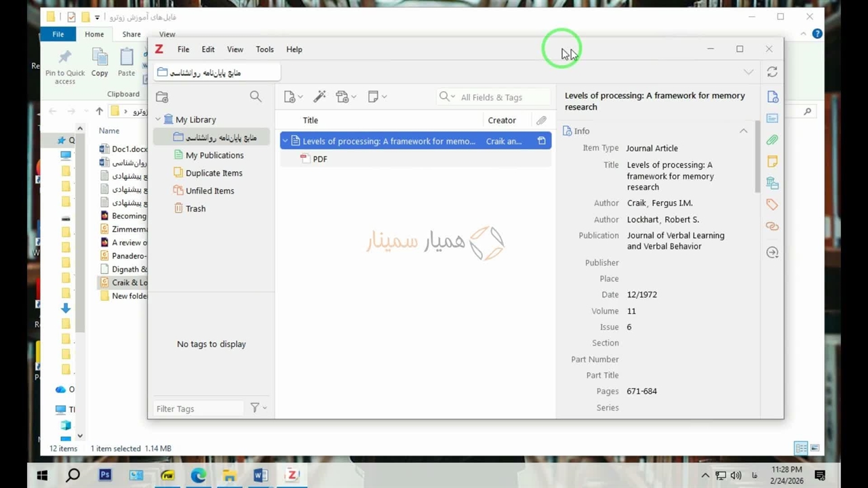
Task: Open the Customize Quick Access Toolbar dropdown
Action: pos(98,17)
